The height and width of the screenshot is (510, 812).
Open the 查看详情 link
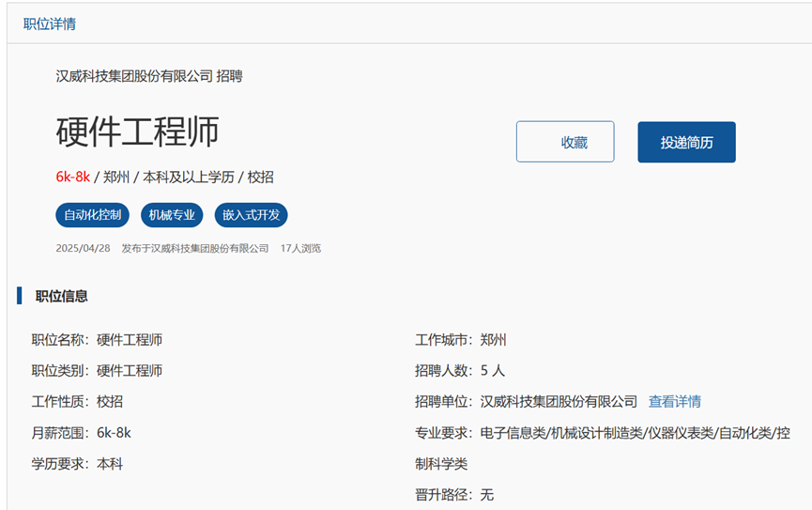tap(675, 402)
